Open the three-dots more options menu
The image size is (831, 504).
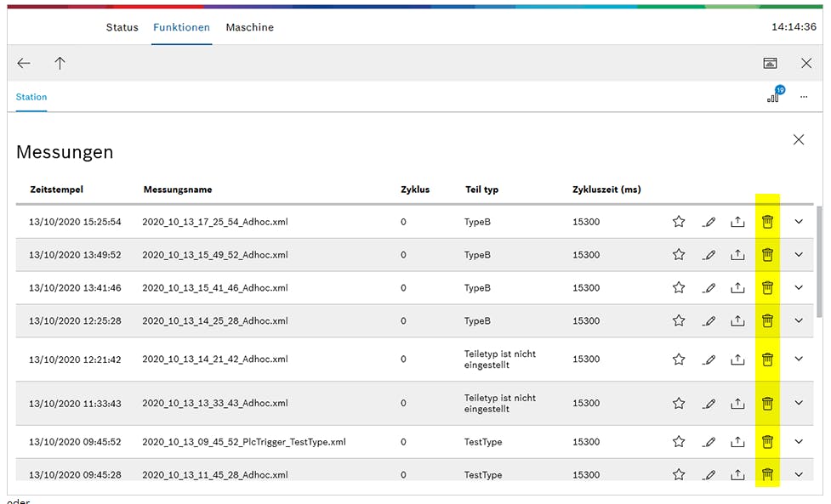(804, 97)
